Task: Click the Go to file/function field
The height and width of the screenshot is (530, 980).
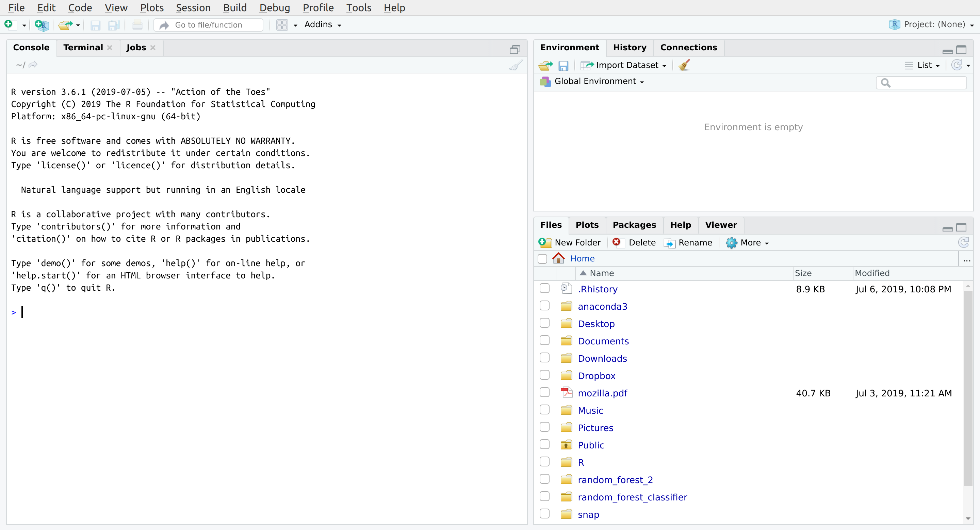Action: [209, 25]
